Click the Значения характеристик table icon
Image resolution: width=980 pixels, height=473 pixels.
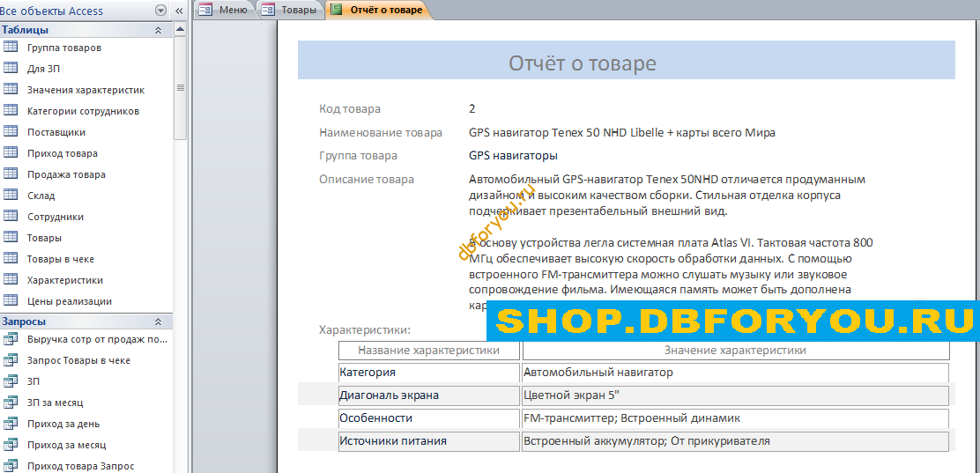tap(10, 89)
